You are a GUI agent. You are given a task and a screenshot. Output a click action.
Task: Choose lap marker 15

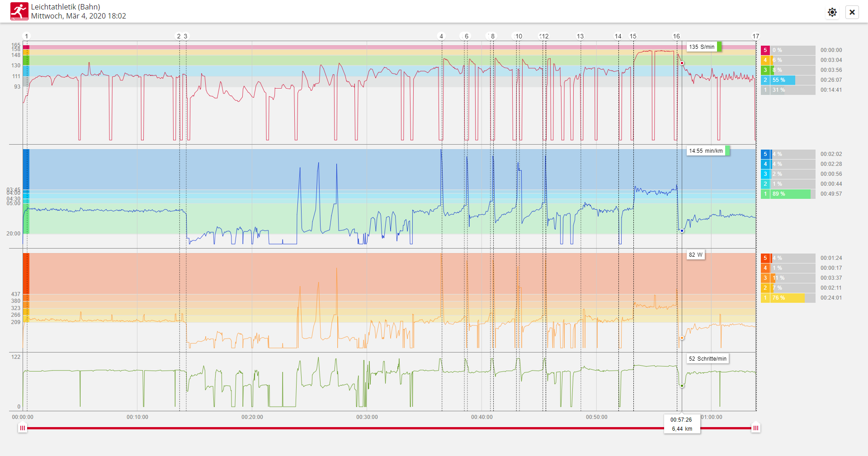[x=633, y=36]
